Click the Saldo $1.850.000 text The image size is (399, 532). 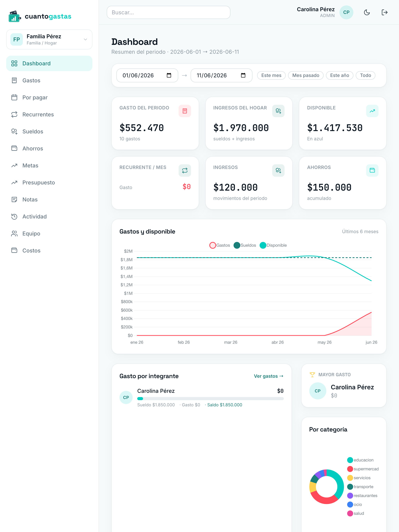(x=225, y=405)
